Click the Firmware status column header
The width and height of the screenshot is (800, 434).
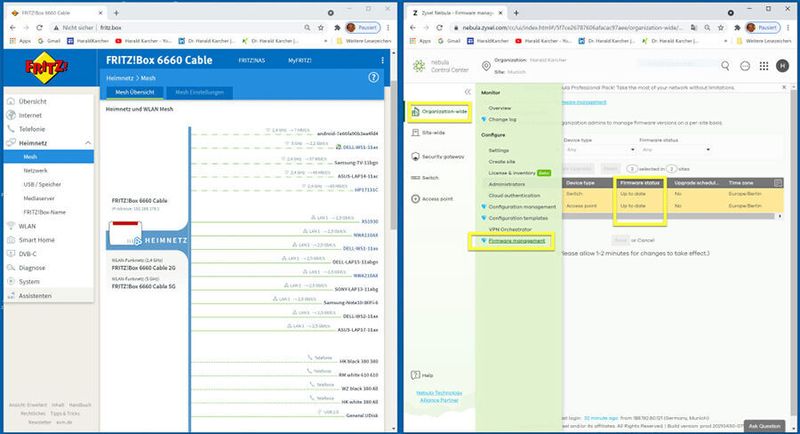point(640,183)
